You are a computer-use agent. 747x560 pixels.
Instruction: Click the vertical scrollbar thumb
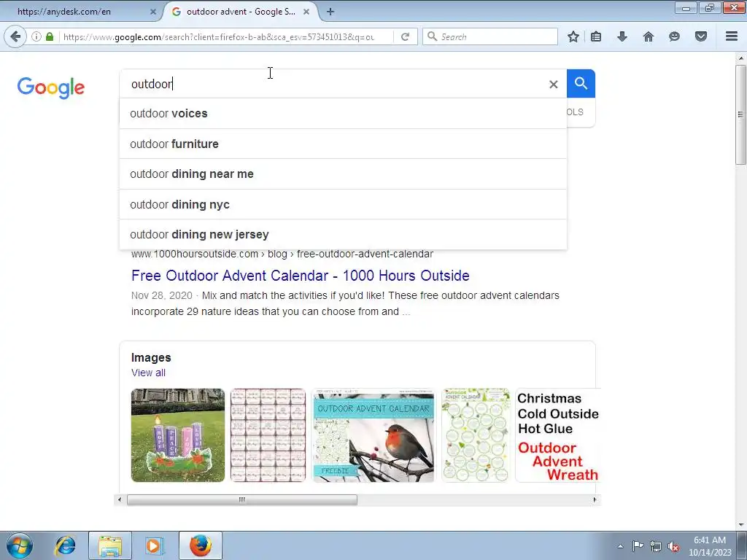740,114
